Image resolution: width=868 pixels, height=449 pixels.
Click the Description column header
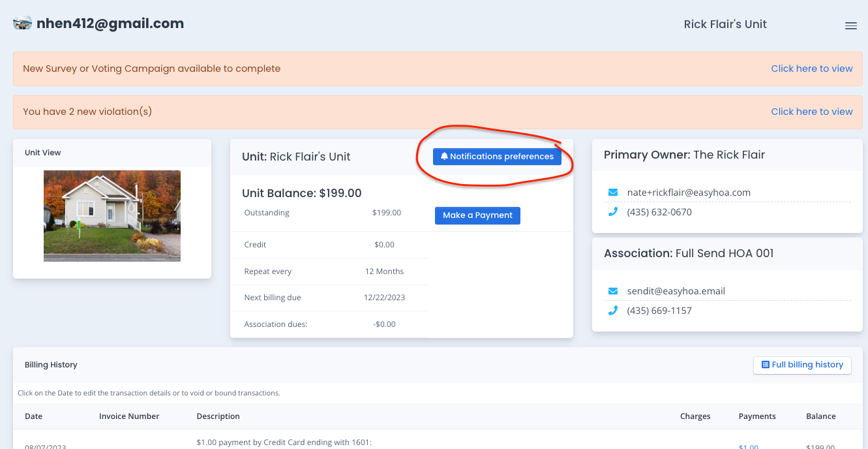click(218, 416)
